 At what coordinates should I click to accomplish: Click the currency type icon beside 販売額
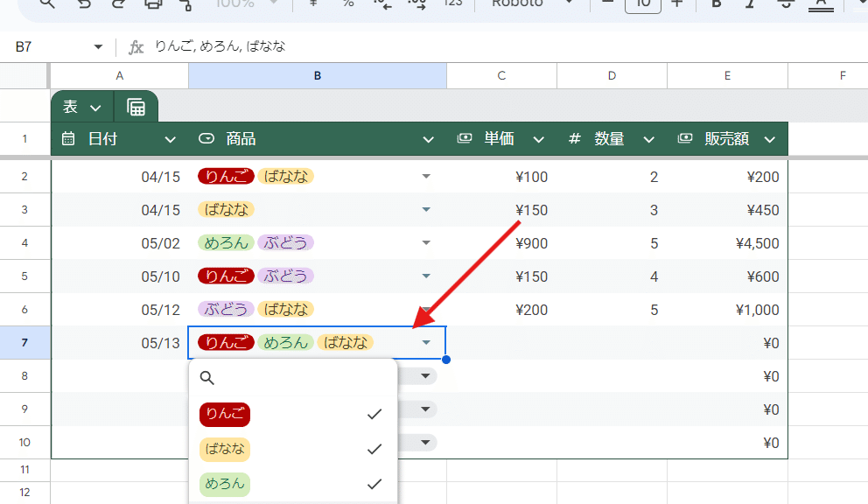click(x=685, y=138)
